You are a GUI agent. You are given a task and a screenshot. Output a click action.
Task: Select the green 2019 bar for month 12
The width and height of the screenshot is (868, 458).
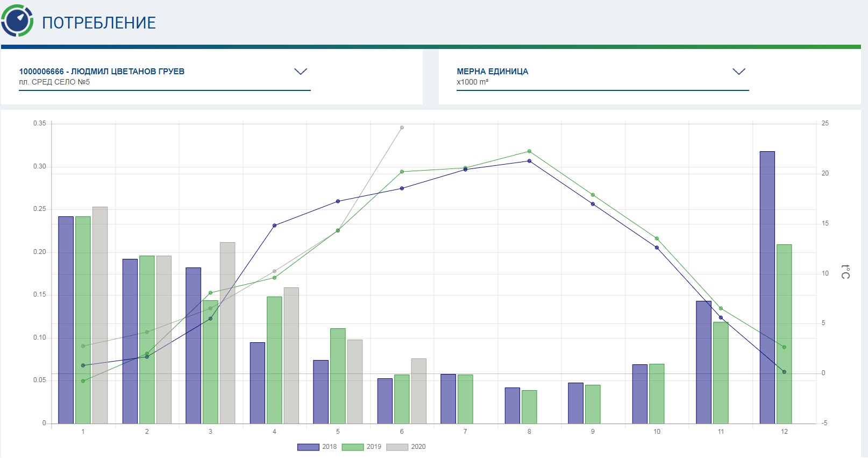pos(784,334)
